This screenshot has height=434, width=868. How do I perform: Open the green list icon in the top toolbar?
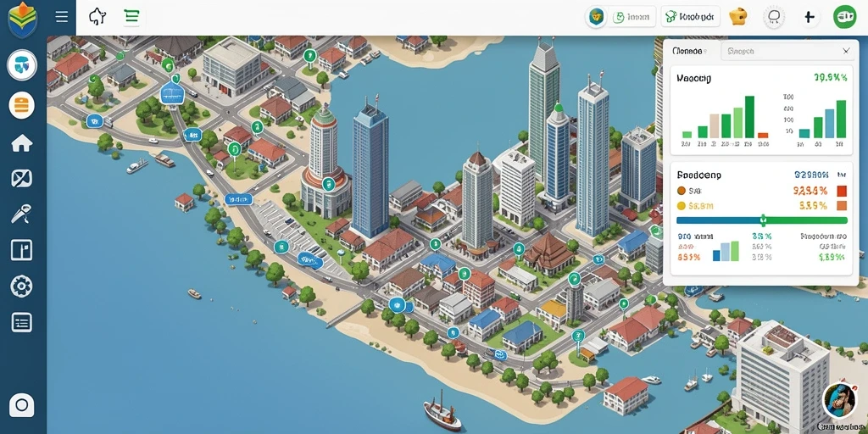point(131,17)
